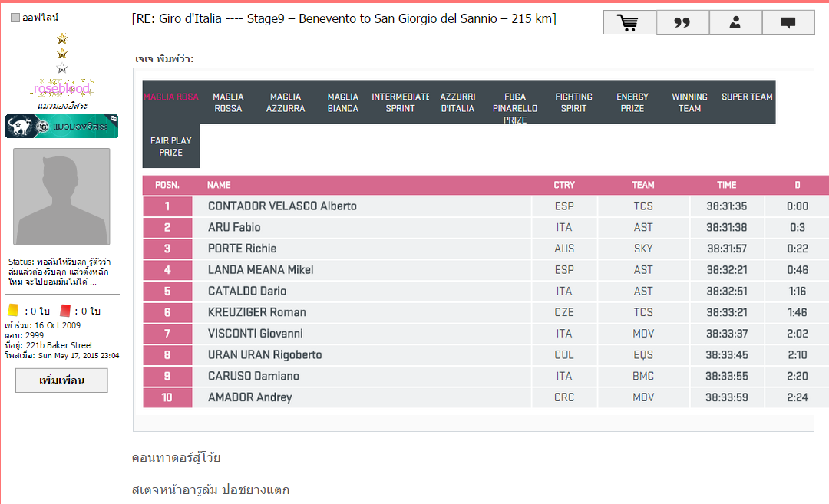
Task: Click the speech bubble message icon
Action: point(788,23)
